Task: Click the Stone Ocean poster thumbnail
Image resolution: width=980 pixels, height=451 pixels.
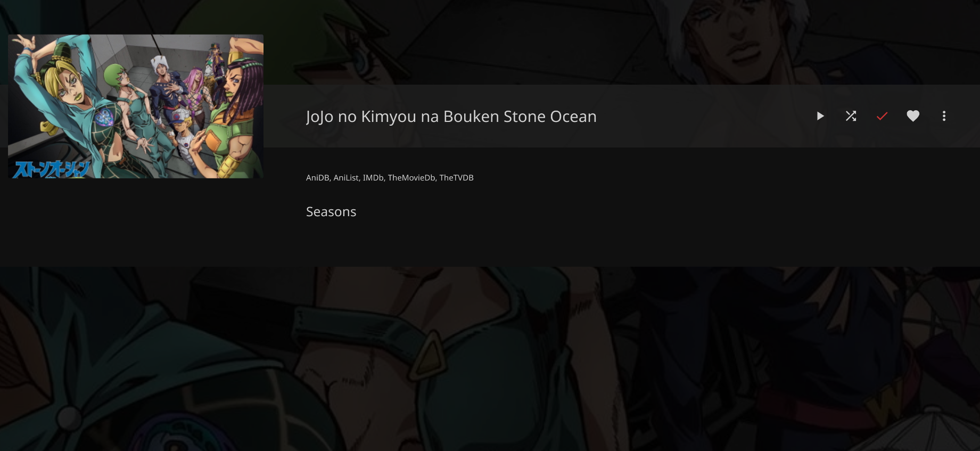Action: [x=136, y=106]
